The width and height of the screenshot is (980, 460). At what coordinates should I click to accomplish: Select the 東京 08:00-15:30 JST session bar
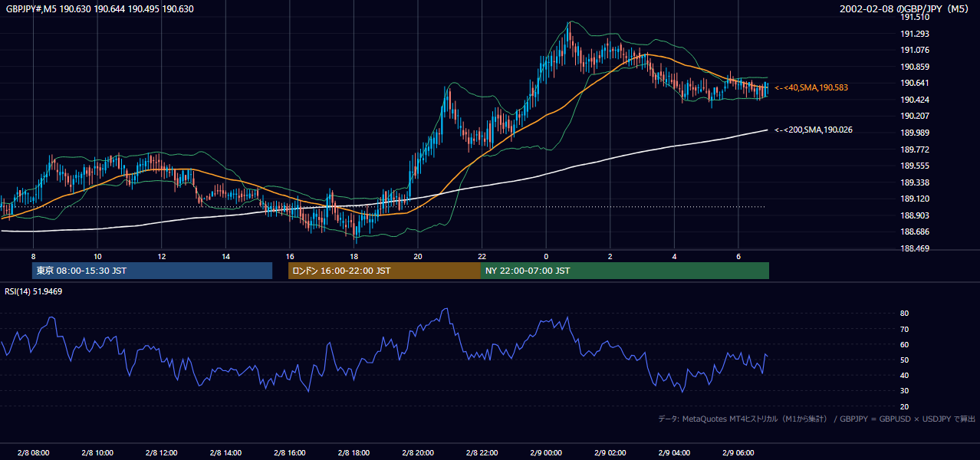click(152, 271)
